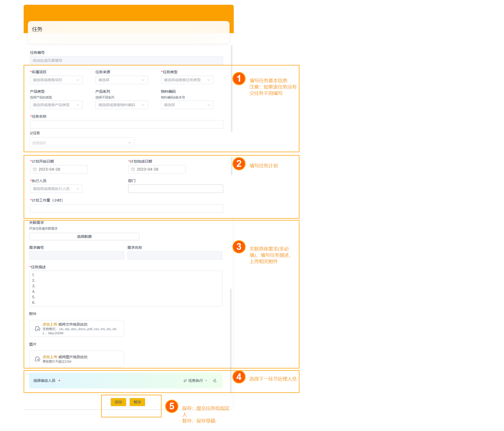Click the branch icon beside 任务执行
504x431 pixels.
point(185,381)
